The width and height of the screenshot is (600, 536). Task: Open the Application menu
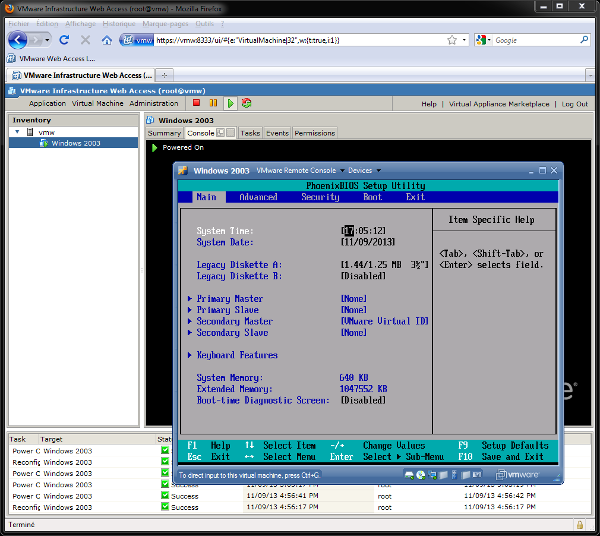47,103
